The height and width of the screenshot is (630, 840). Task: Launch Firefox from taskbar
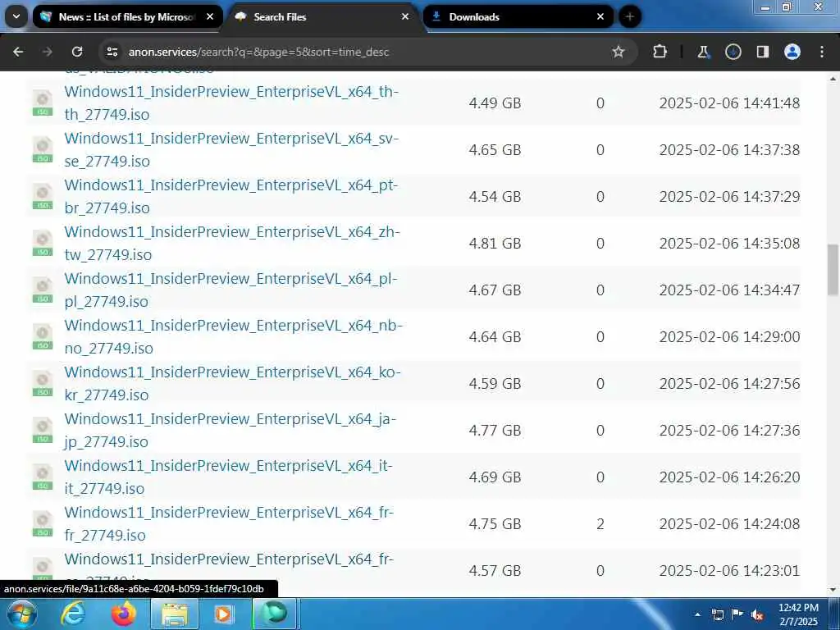(123, 614)
